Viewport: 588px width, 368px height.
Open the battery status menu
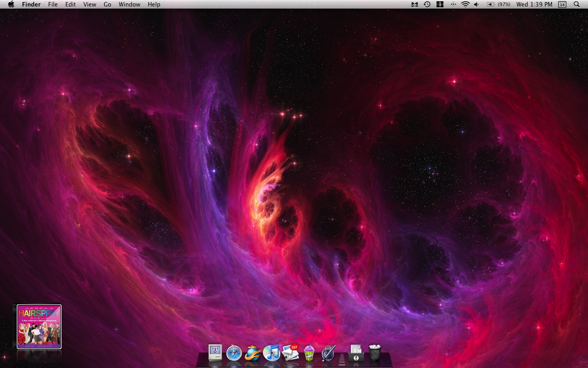[490, 4]
